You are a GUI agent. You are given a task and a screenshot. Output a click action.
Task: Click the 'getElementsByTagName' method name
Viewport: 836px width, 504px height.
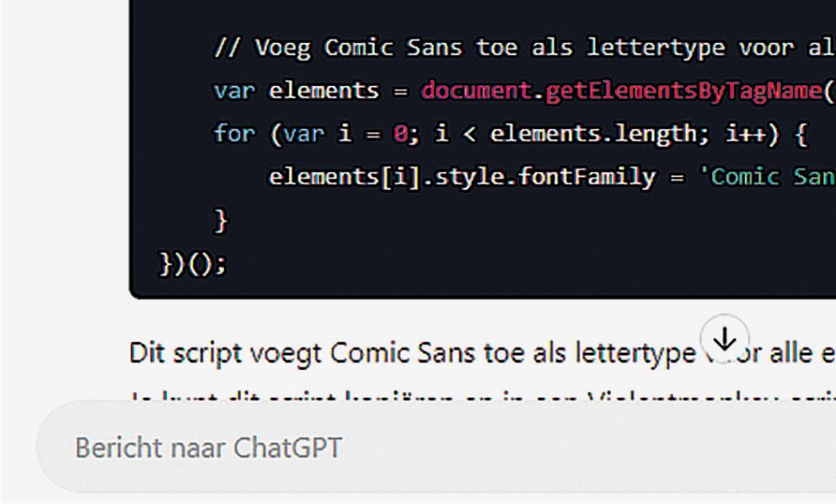tap(683, 91)
